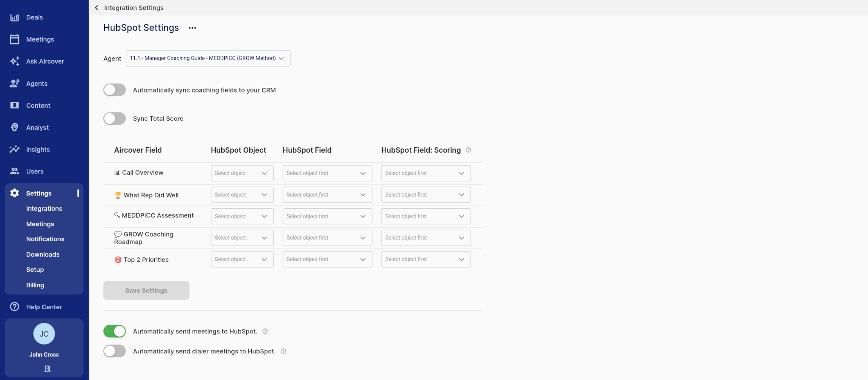This screenshot has height=380, width=868.
Task: Open HubSpot Object dropdown for Top 2 Priorities
Action: 242,259
